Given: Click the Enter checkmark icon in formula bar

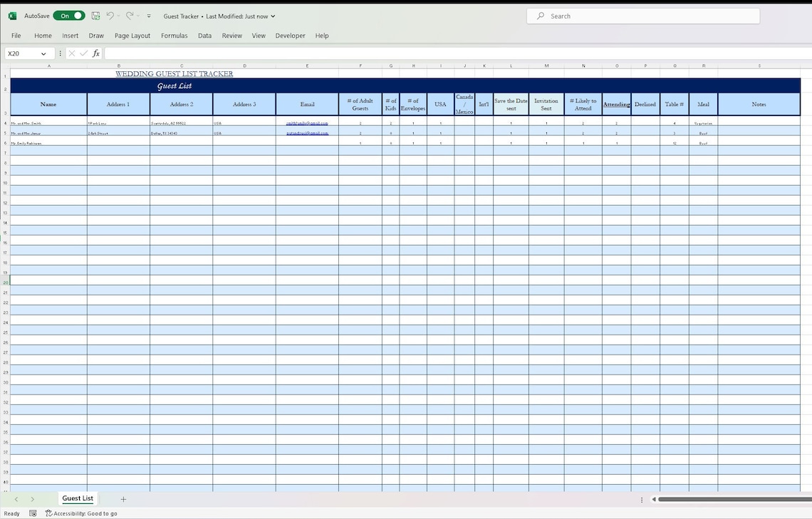Looking at the screenshot, I should 83,53.
